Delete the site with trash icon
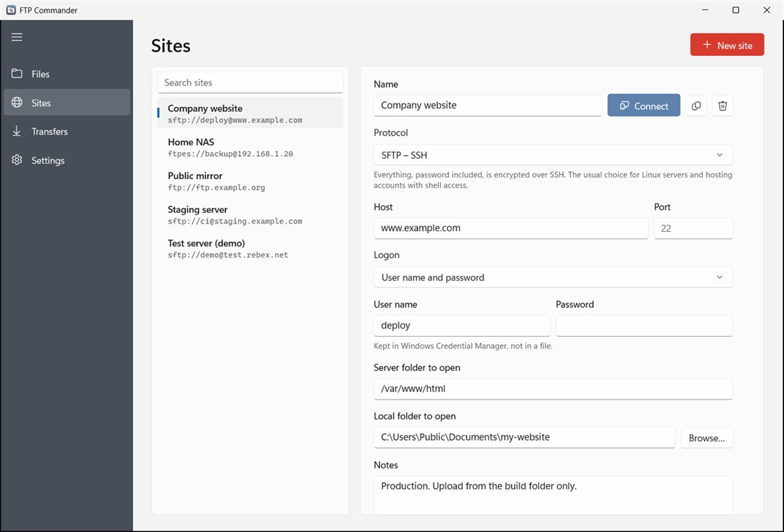The image size is (784, 532). tap(722, 106)
